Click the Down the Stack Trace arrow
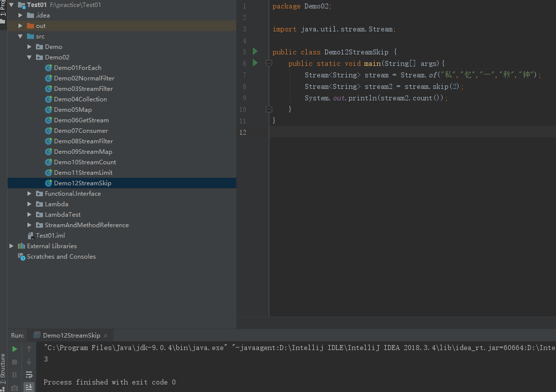Screen dimensions: 556x392 pyautogui.click(x=28, y=362)
